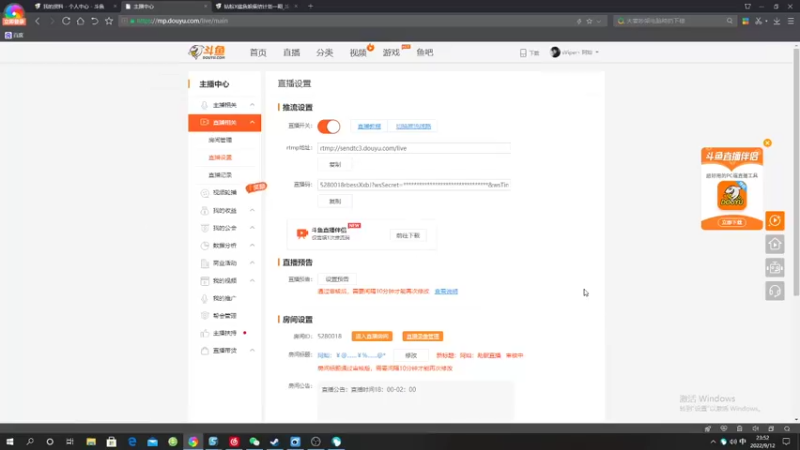Image resolution: width=800 pixels, height=450 pixels.
Task: Copy the 直播码 stream key with 复制
Action: (x=335, y=201)
